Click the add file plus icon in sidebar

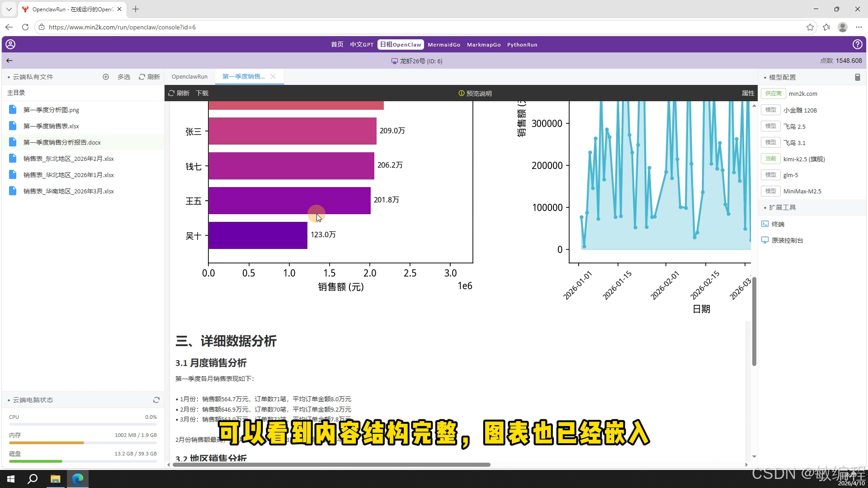(x=106, y=77)
